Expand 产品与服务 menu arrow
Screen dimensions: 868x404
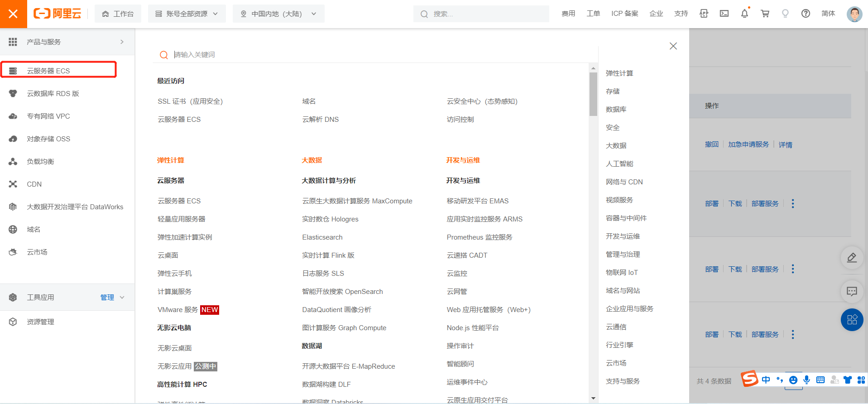tap(122, 42)
